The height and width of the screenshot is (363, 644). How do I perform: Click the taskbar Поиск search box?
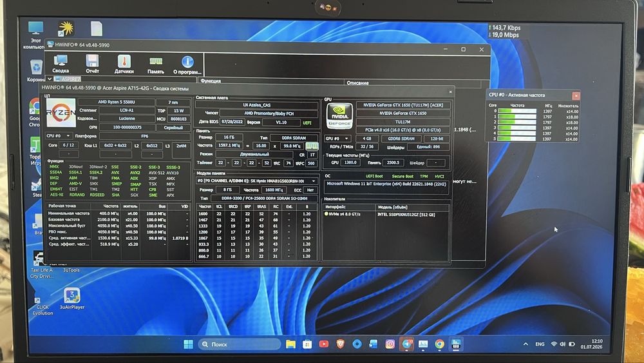click(x=240, y=344)
